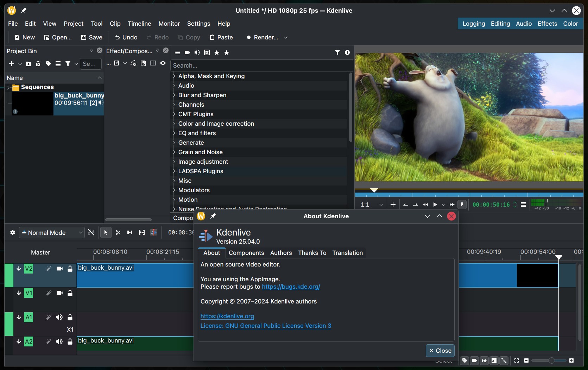Image resolution: width=588 pixels, height=370 pixels.
Task: Select the slip tool in timeline toolbar
Action: [142, 232]
